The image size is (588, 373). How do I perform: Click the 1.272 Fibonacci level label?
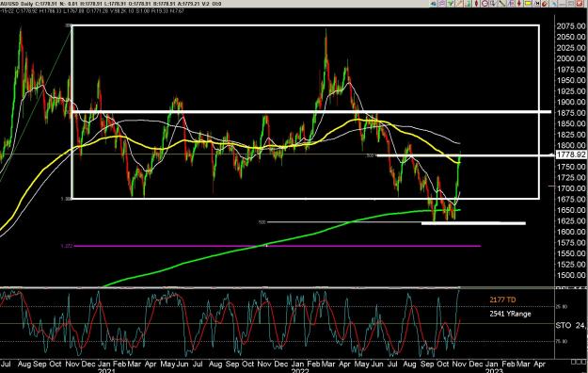click(67, 246)
